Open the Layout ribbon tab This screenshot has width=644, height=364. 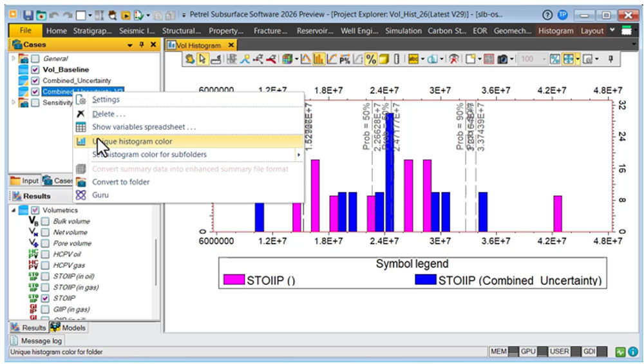click(x=592, y=31)
